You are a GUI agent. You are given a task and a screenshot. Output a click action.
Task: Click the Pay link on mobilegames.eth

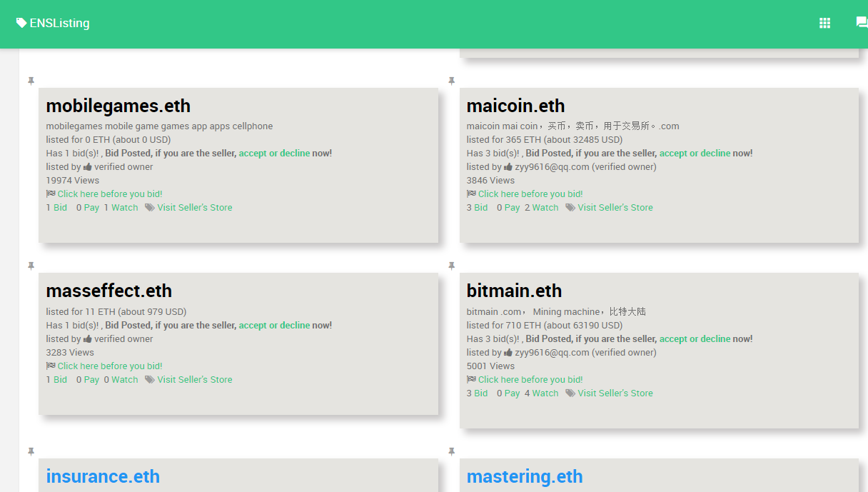91,207
